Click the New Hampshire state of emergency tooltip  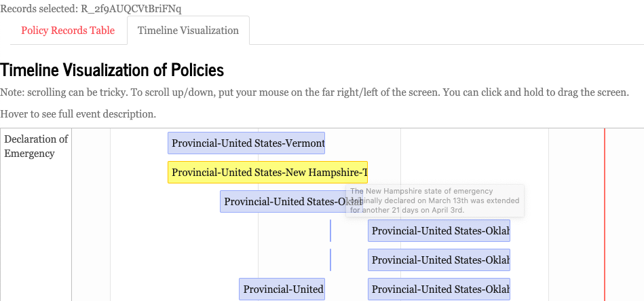coord(435,200)
